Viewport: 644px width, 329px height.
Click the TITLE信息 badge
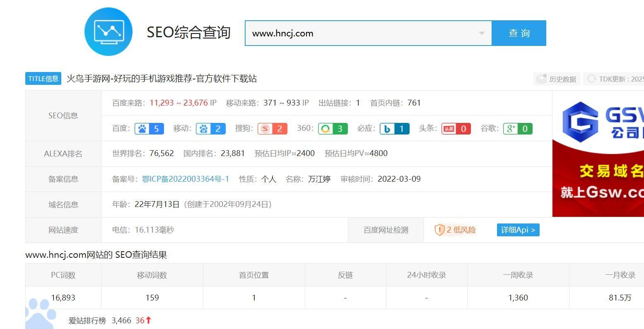pos(43,79)
